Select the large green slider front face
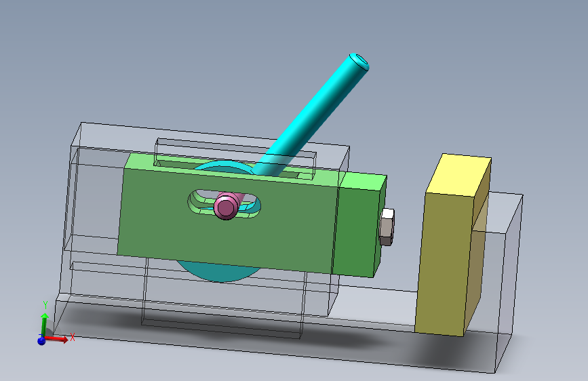The height and width of the screenshot is (381, 588). (x=227, y=221)
